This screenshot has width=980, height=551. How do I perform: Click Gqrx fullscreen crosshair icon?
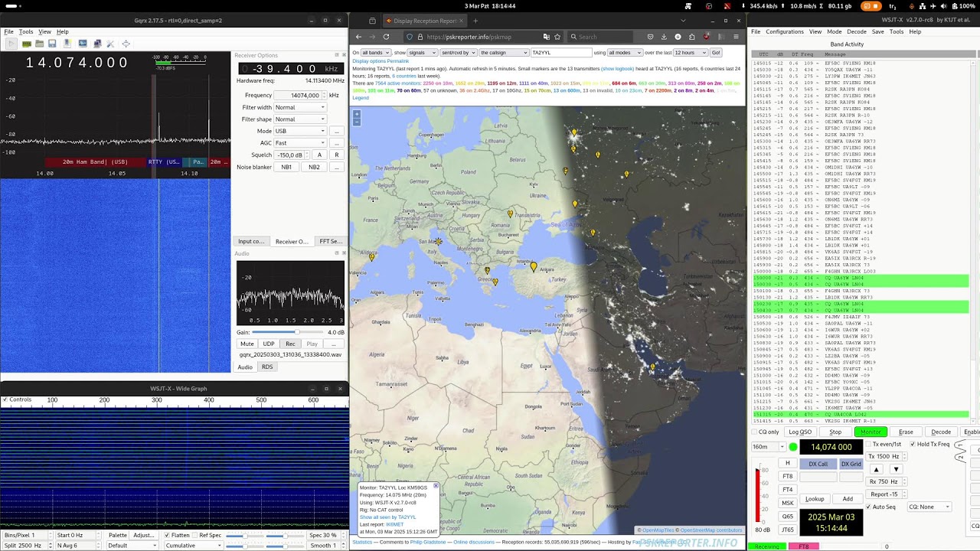126,44
